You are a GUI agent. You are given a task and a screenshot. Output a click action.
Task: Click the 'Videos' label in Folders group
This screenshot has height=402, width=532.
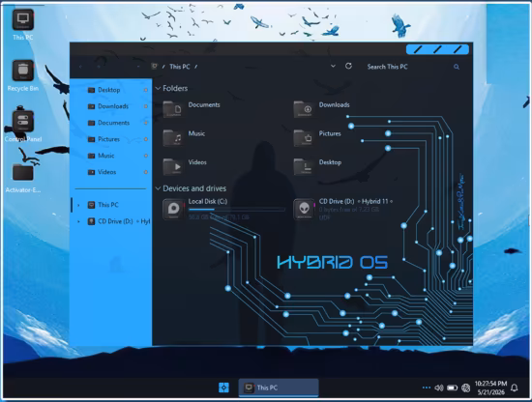pyautogui.click(x=197, y=162)
